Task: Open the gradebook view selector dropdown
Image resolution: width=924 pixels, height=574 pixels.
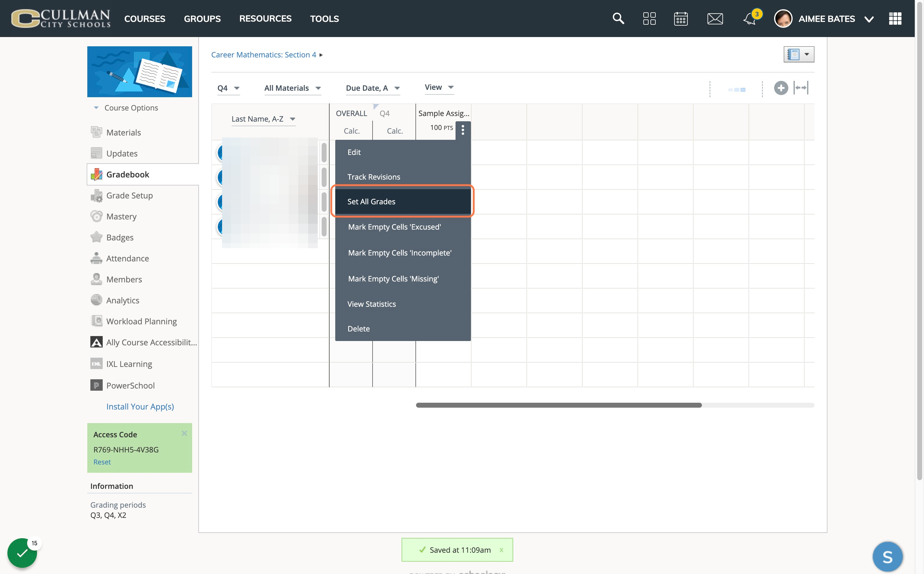Action: (x=799, y=54)
